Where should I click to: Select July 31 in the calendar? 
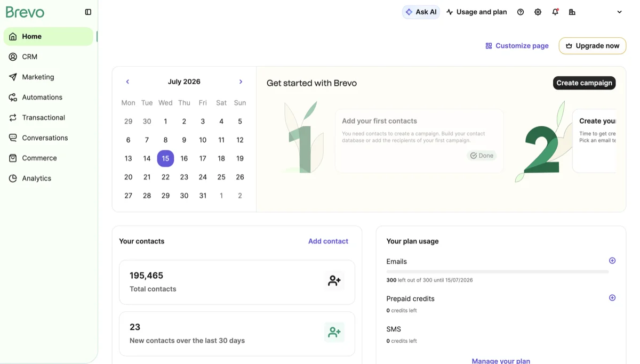[203, 196]
